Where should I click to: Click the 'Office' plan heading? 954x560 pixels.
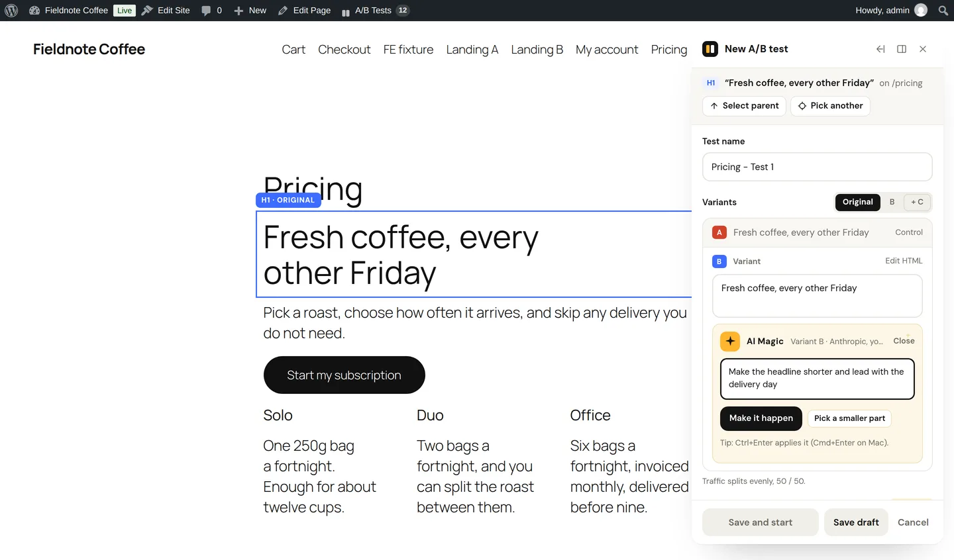(590, 415)
